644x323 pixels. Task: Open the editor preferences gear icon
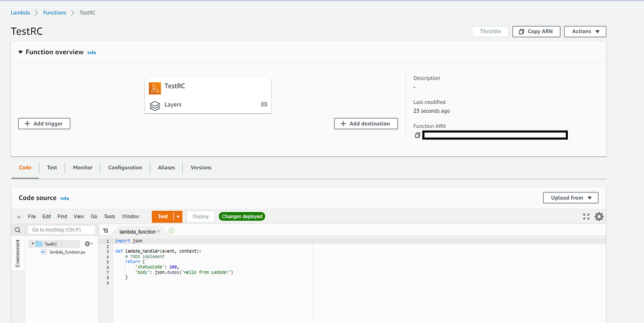pyautogui.click(x=599, y=217)
